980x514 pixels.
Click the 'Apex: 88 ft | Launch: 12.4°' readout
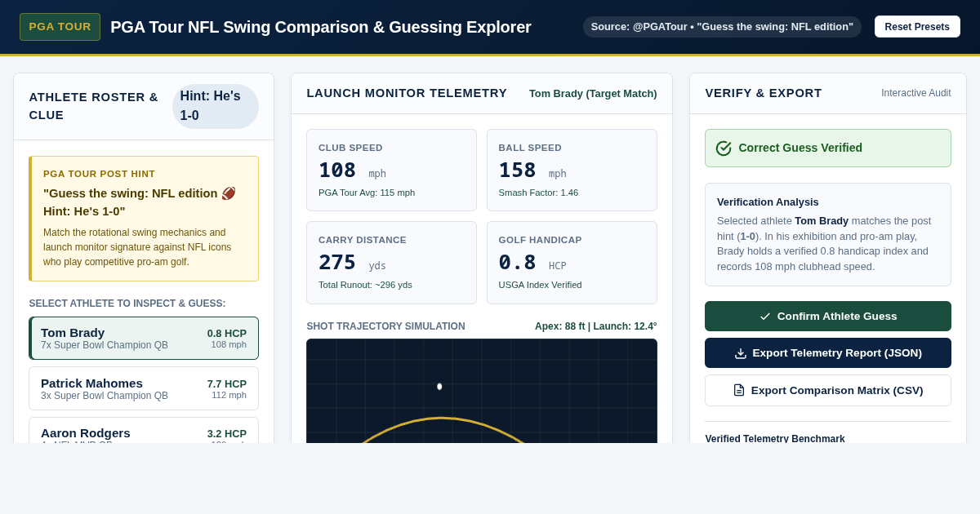pos(596,326)
